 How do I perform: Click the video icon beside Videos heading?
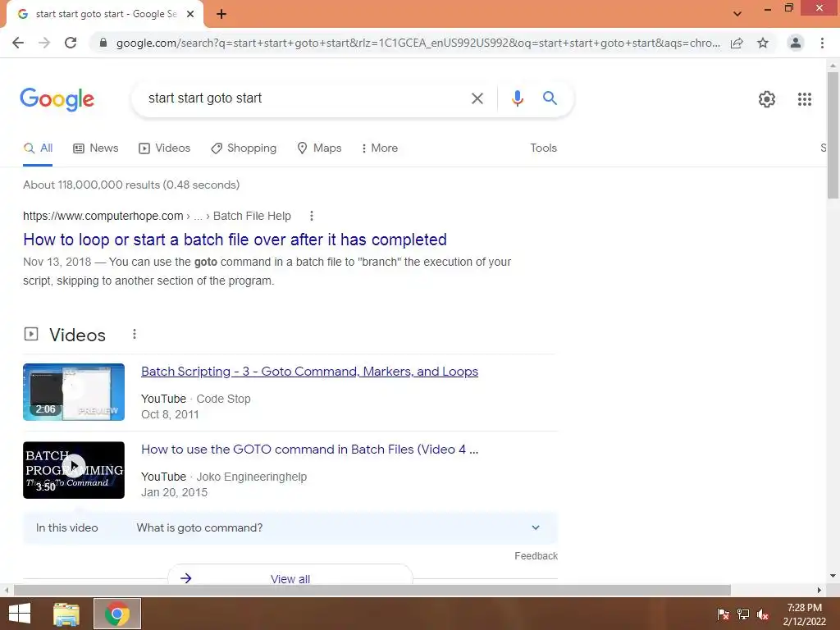31,335
